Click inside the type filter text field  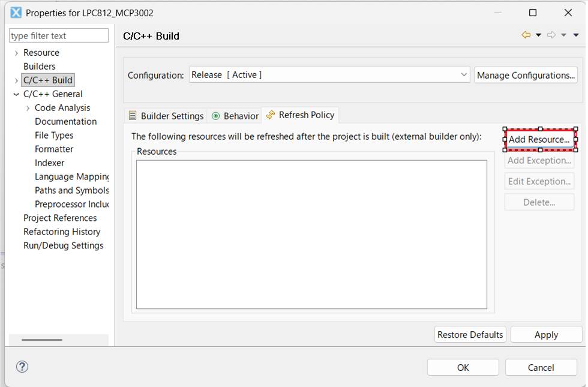point(58,36)
